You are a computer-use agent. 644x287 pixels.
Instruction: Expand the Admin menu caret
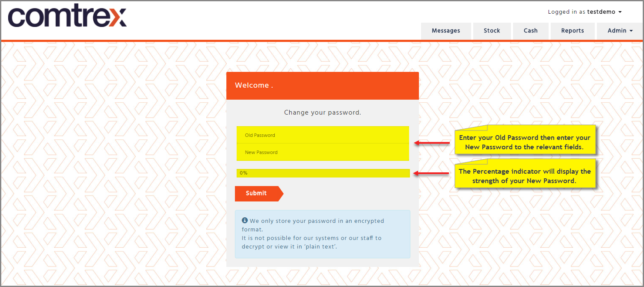click(631, 31)
